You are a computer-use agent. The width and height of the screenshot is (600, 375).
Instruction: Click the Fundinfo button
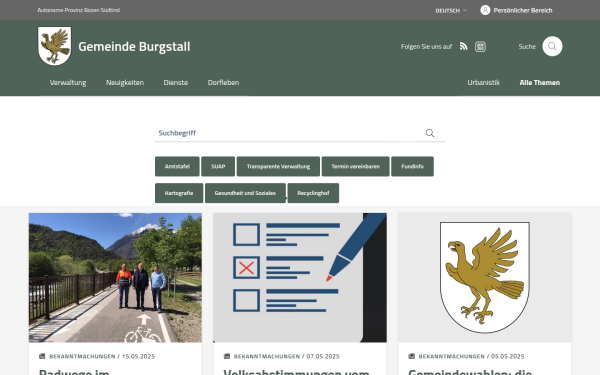(412, 166)
